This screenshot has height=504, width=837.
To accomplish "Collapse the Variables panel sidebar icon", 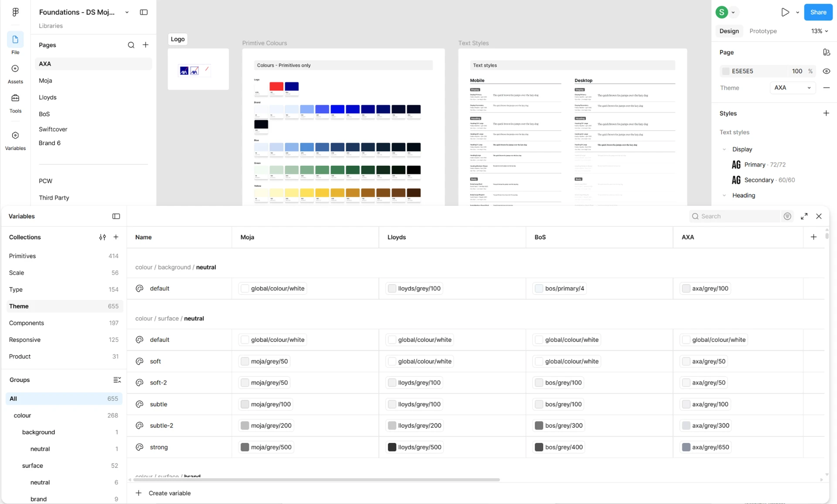I will pos(116,216).
